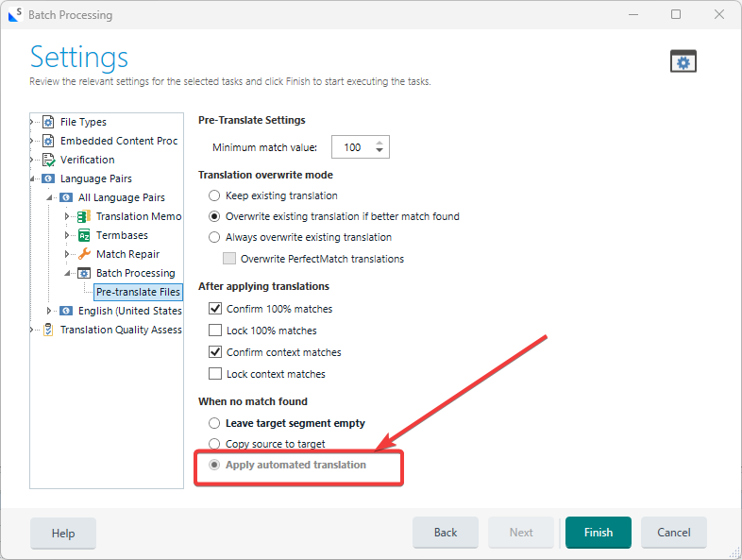Click the Match Repair wrench icon
Screen dimensions: 742x560
(x=84, y=254)
